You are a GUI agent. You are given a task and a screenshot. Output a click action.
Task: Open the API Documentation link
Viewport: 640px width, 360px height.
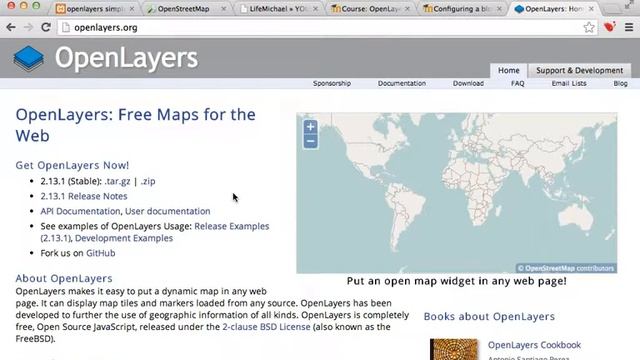[80, 211]
